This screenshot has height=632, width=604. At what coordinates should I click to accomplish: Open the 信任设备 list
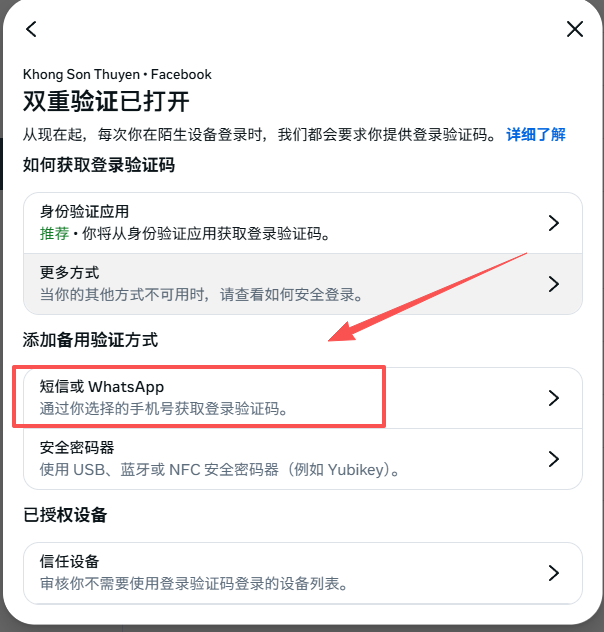(x=303, y=573)
